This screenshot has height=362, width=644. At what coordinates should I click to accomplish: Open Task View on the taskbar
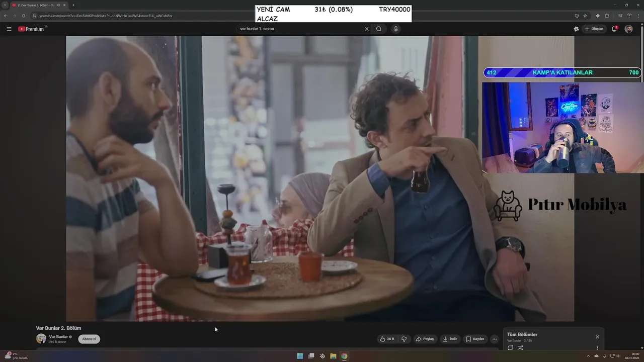311,356
